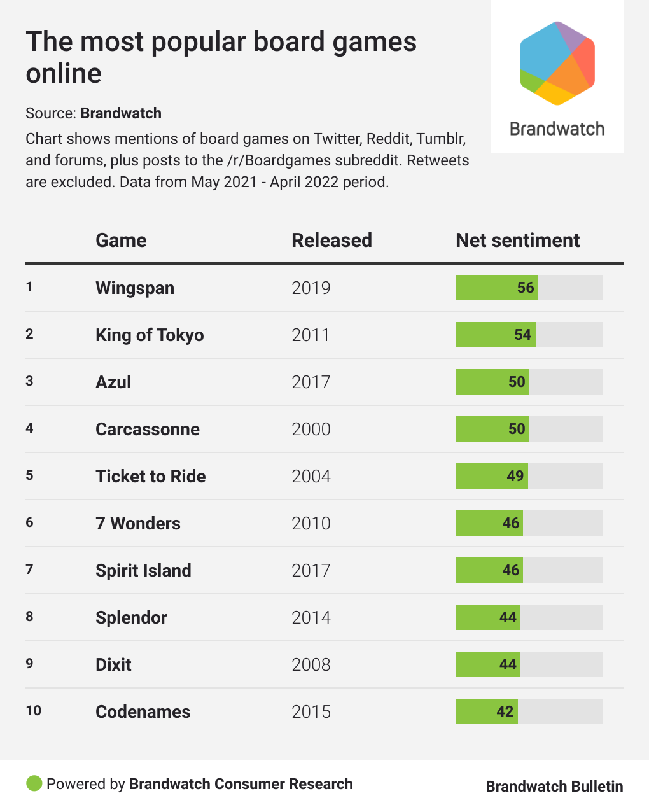Click Wingspan's sentiment bar showing 56

[497, 288]
